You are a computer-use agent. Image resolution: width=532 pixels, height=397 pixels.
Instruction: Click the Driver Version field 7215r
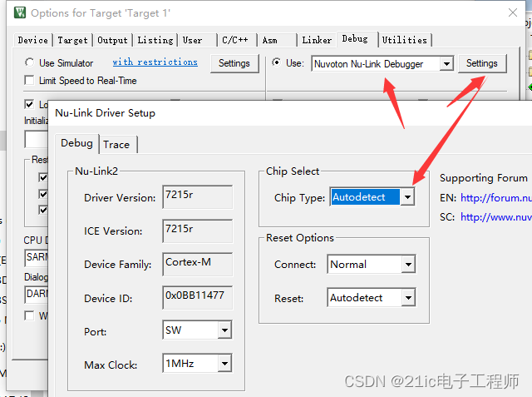(x=198, y=197)
